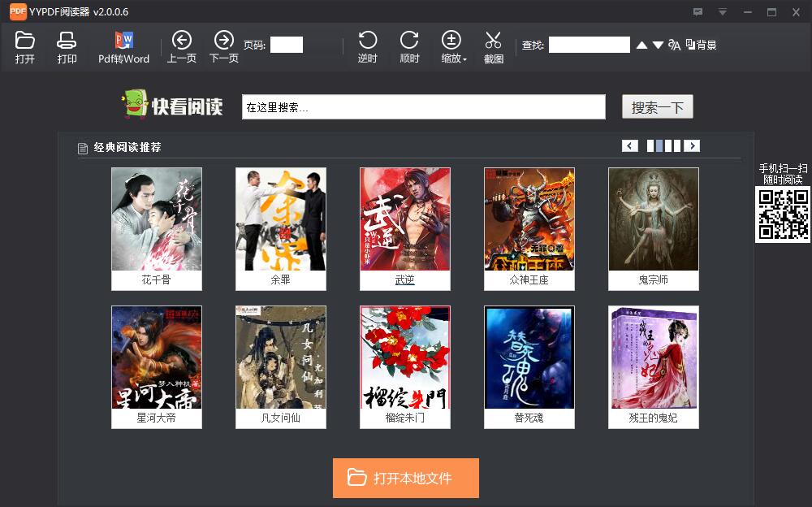This screenshot has height=507, width=812.
Task: Rotate counterclockwise with 逆时 icon
Action: click(367, 47)
